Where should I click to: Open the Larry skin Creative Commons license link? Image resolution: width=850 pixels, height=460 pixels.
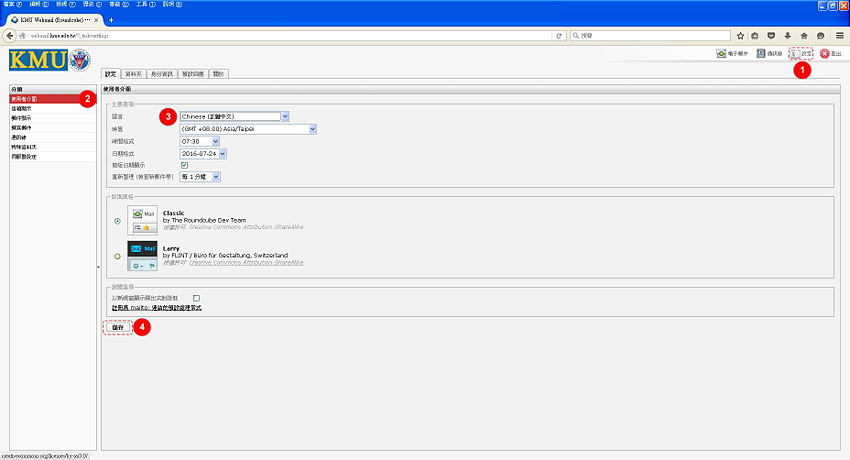pos(246,263)
